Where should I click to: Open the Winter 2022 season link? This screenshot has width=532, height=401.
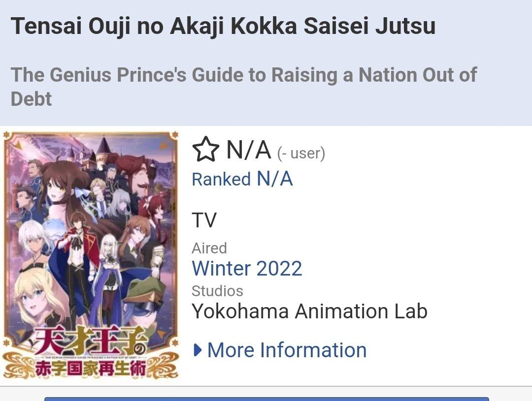247,269
